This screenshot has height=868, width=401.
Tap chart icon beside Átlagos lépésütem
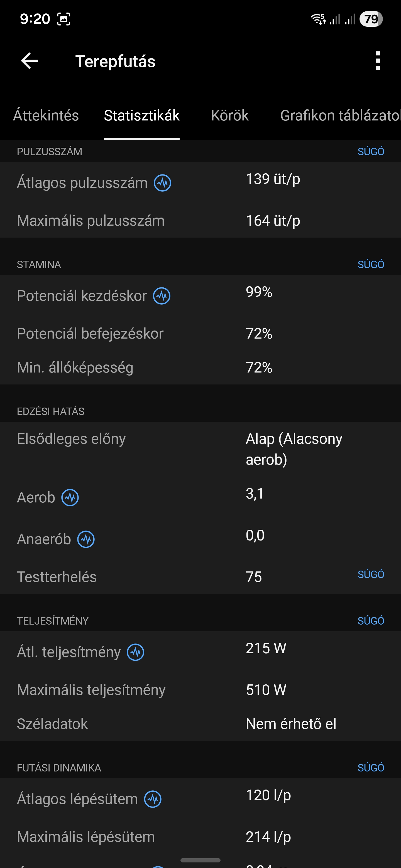[153, 799]
